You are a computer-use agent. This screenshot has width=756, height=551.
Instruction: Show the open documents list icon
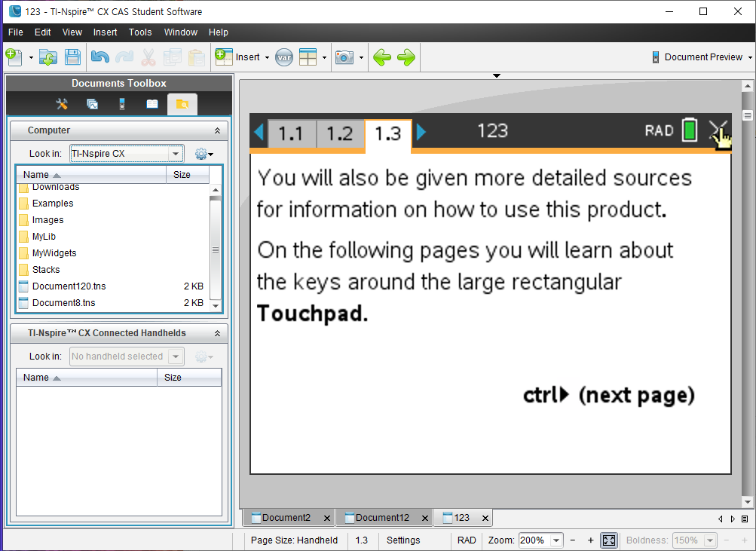tap(745, 519)
